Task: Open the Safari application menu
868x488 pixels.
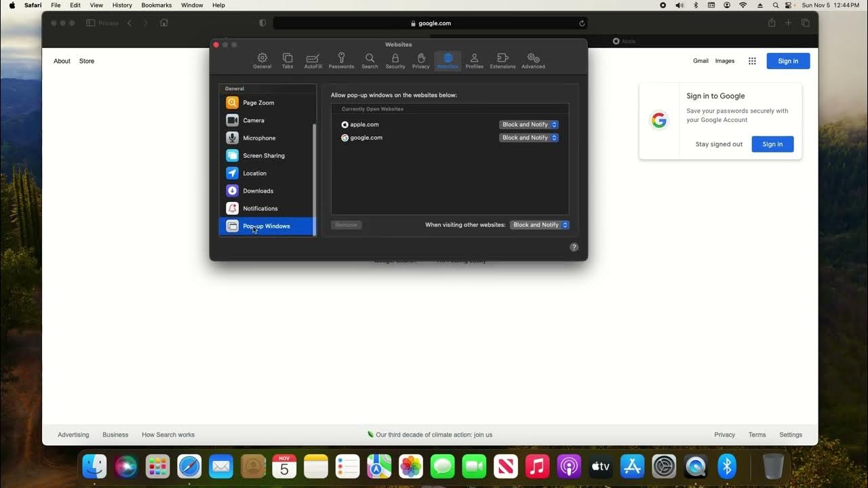Action: (33, 5)
